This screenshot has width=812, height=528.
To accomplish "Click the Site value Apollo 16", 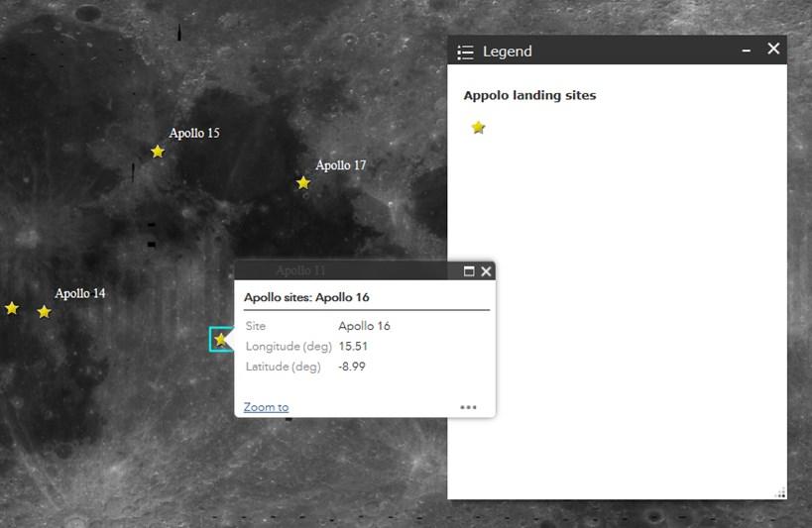I will point(364,326).
